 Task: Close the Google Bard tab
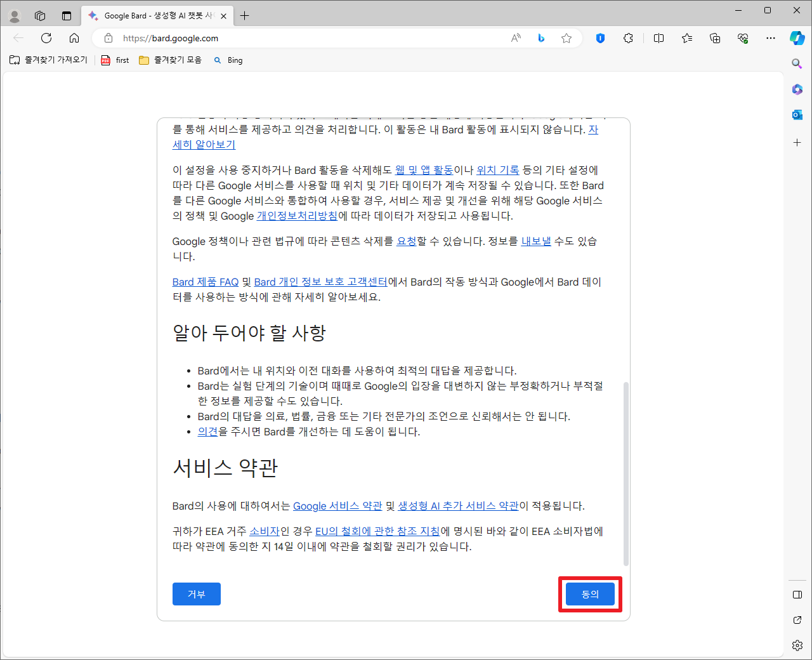click(223, 16)
